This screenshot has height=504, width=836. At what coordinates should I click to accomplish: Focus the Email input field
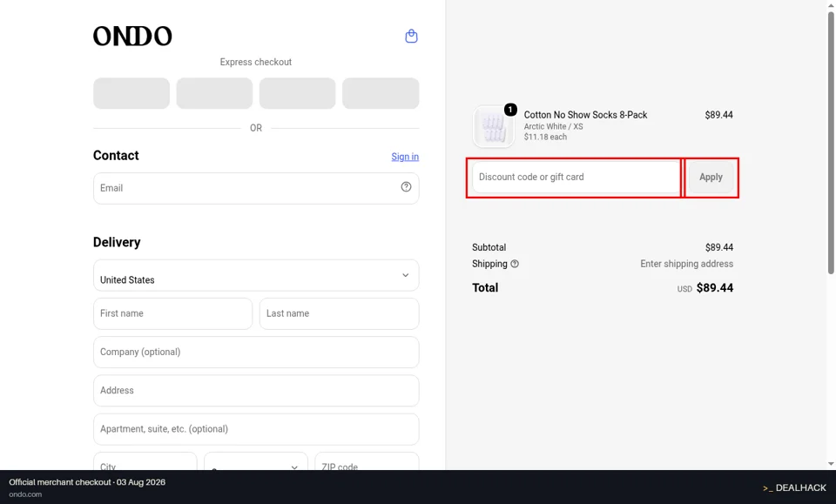click(256, 188)
